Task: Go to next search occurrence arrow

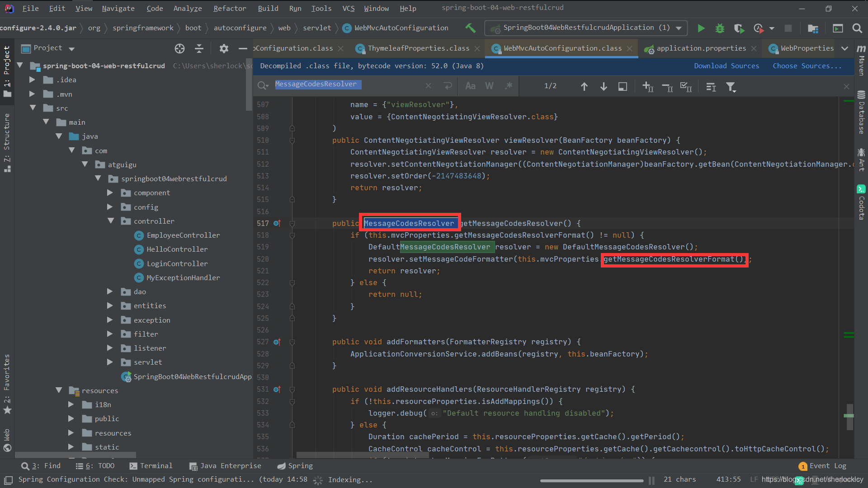Action: pos(604,86)
